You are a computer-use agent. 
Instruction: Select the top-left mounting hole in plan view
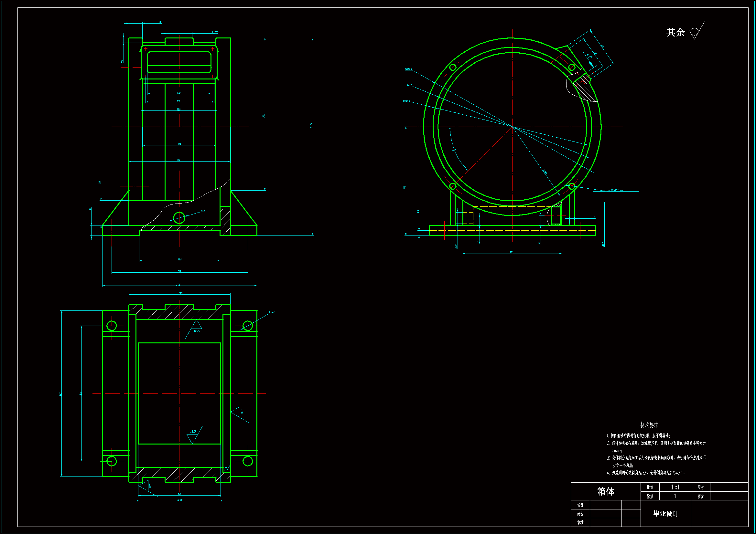coord(112,326)
